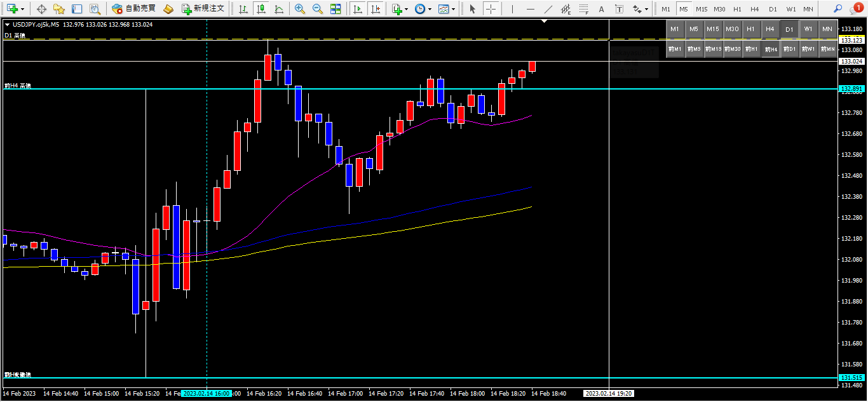Click the 新規注文 new order button
Viewport: 868px width, 402px height.
(x=203, y=9)
